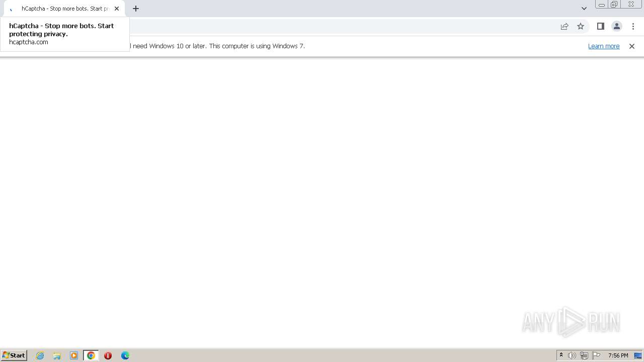Viewport: 644px width, 362px height.
Task: Open Action Center flag icon
Action: (596, 355)
